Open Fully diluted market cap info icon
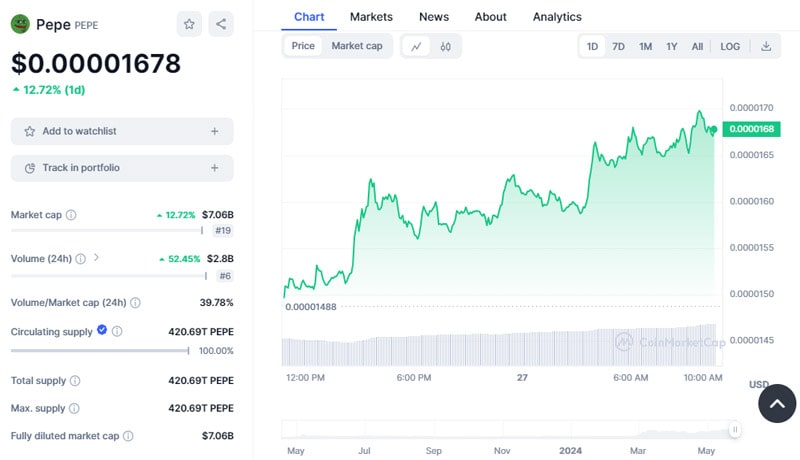The width and height of the screenshot is (800, 460). 129,436
